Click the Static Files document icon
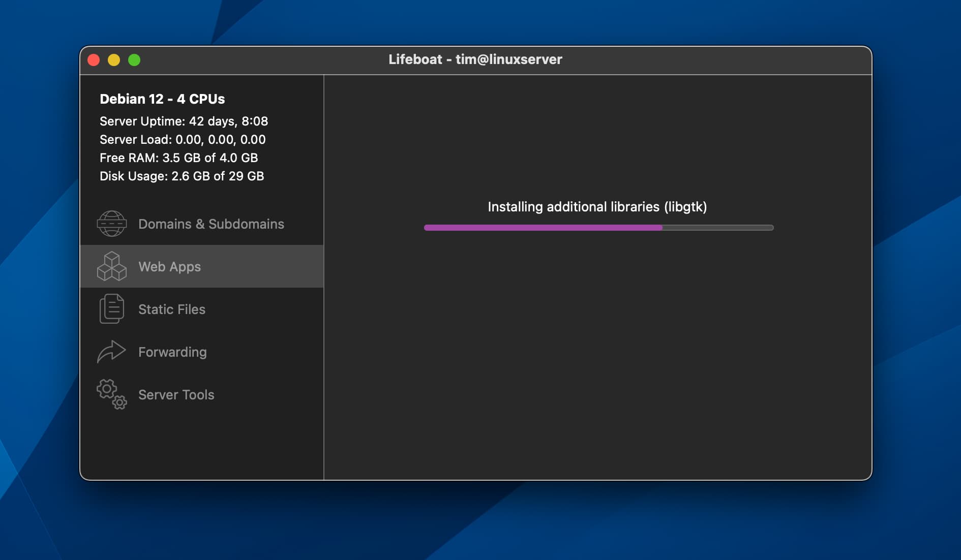The height and width of the screenshot is (560, 961). [x=112, y=309]
